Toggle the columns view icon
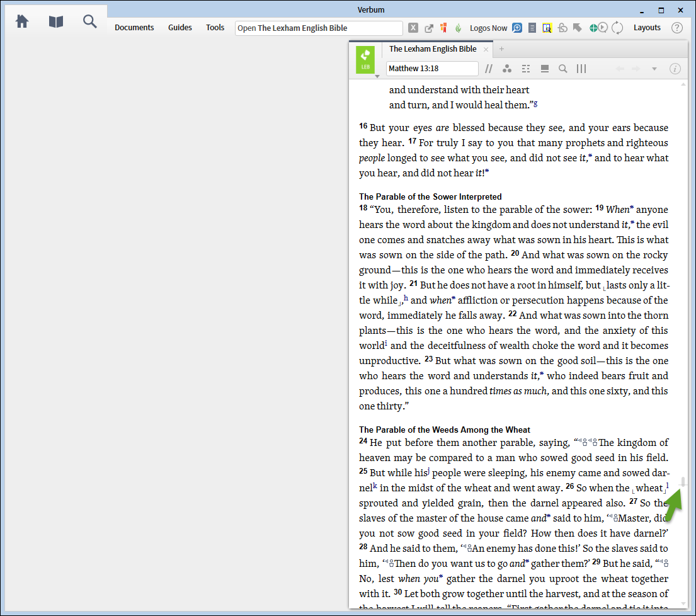The height and width of the screenshot is (616, 696). (581, 69)
